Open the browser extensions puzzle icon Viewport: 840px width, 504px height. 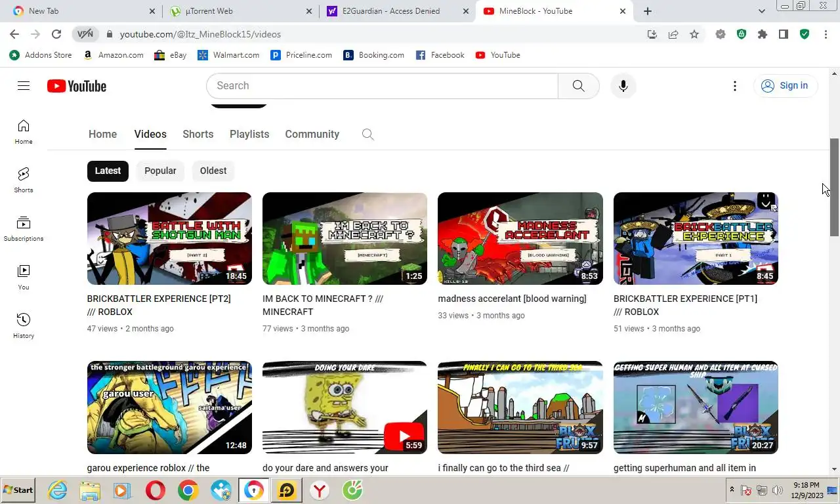point(763,34)
